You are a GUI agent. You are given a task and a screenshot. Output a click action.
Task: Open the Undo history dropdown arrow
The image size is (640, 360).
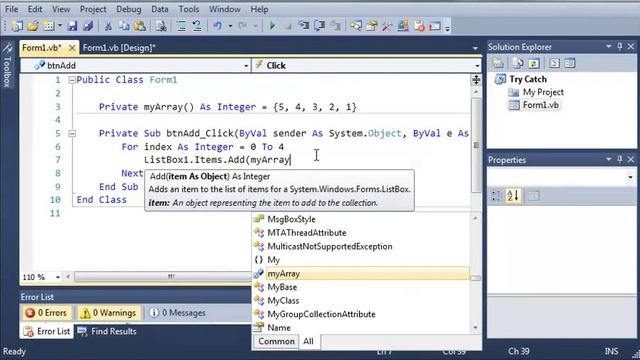(230, 26)
